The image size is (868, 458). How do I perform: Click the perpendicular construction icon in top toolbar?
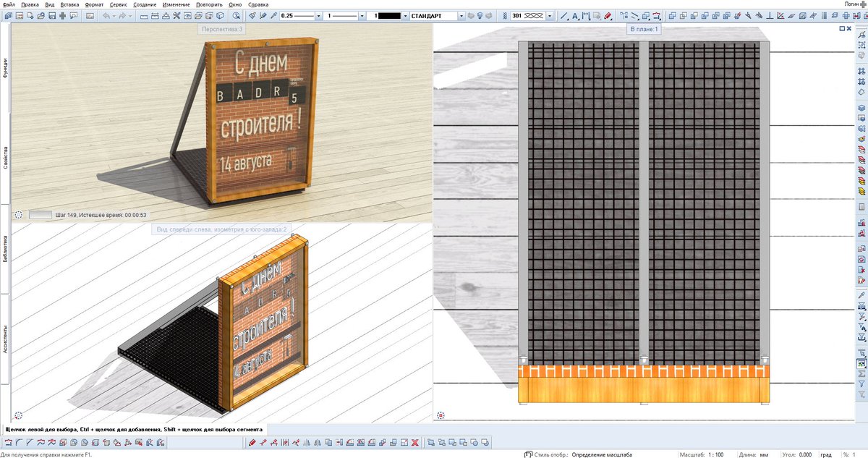pos(770,15)
